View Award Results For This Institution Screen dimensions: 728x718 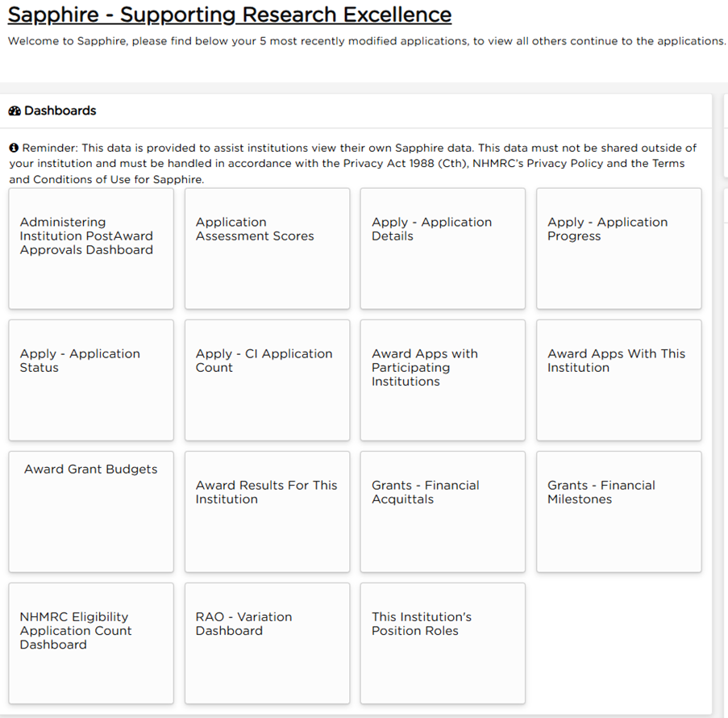pos(267,511)
